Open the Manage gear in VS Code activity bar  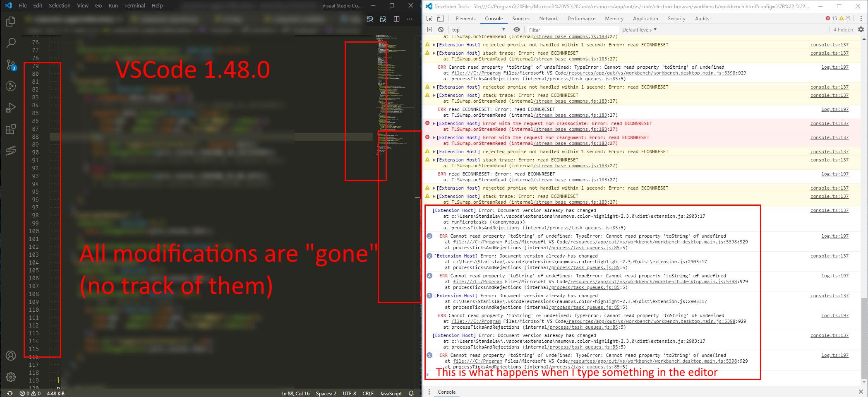click(x=10, y=377)
